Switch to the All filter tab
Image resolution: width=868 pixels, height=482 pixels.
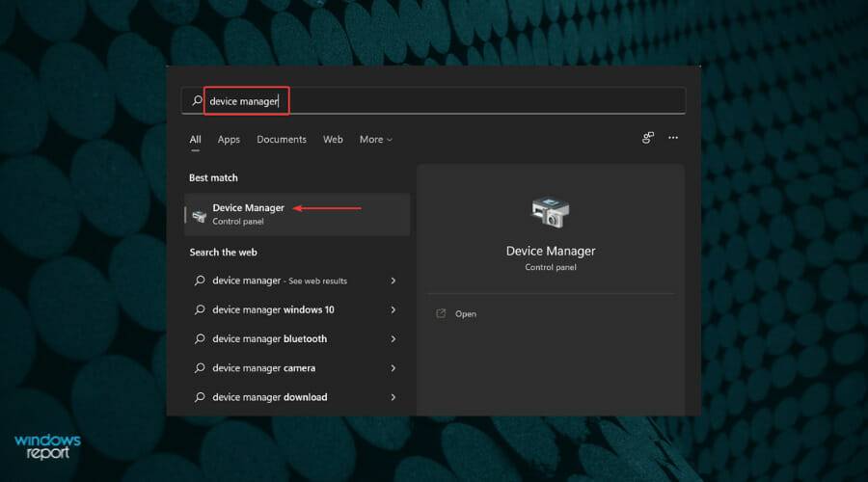[195, 140]
